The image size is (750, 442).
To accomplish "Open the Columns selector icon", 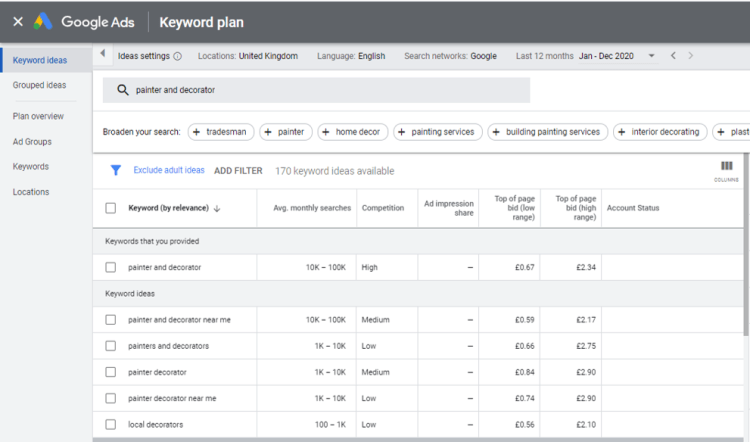I will 726,169.
